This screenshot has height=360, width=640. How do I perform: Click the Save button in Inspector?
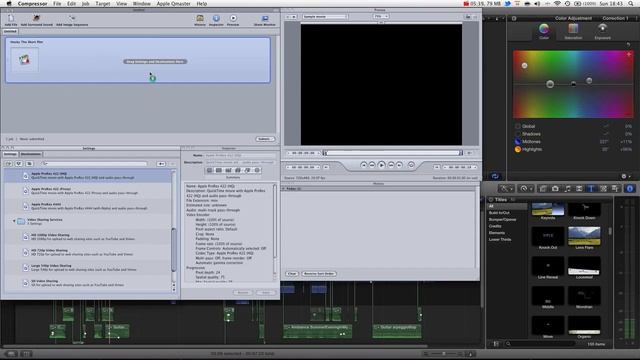[x=266, y=293]
